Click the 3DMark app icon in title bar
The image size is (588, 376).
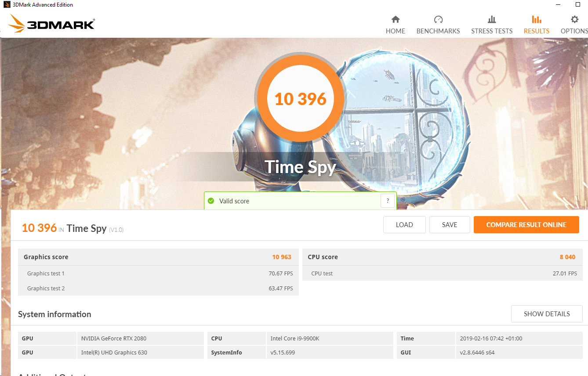coord(6,5)
